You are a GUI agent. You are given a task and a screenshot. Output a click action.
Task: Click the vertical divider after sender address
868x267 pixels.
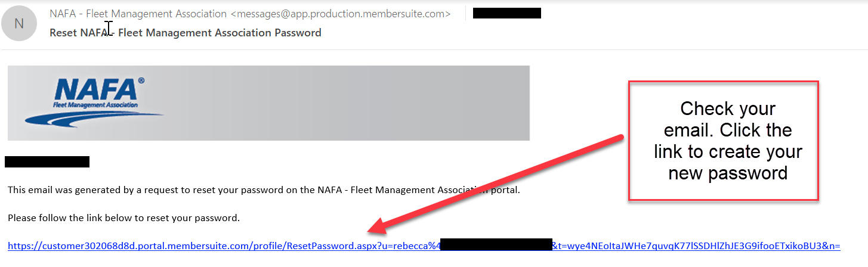465,14
